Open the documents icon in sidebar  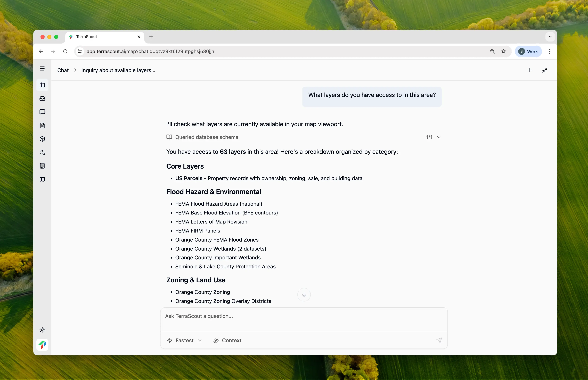click(42, 125)
